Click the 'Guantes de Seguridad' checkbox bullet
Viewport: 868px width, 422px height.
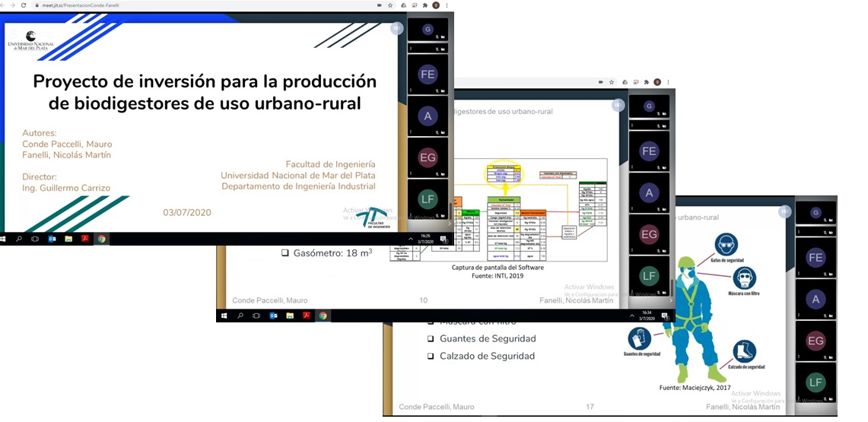click(431, 339)
